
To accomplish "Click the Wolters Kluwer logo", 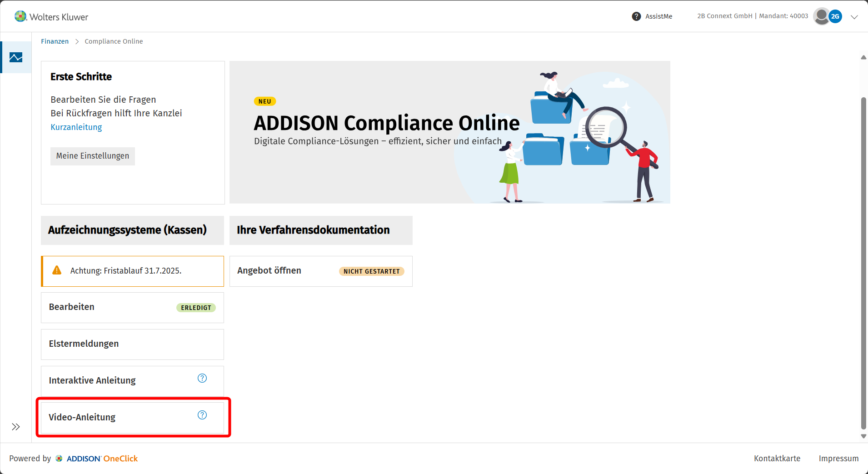I will (x=51, y=17).
